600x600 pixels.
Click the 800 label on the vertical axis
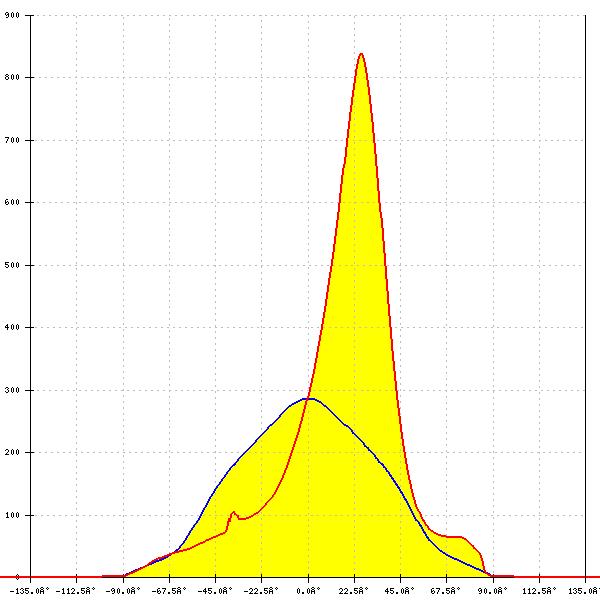[12, 77]
